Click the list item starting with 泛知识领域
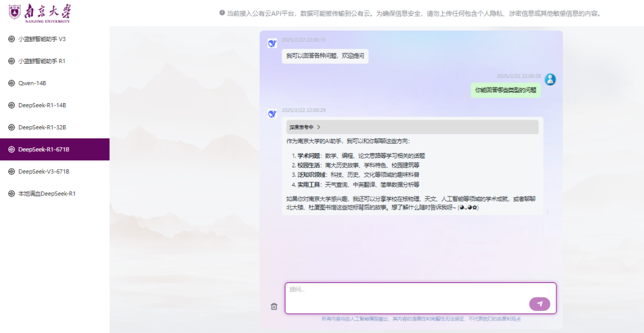The height and width of the screenshot is (333, 644). (355, 175)
